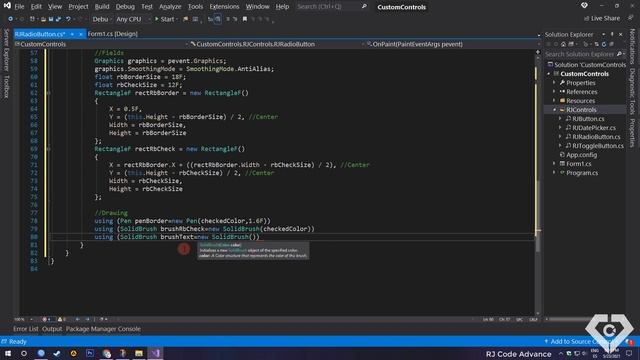640x360 pixels.
Task: Click the Collapse All icon in Solution Explorer
Action: click(611, 44)
